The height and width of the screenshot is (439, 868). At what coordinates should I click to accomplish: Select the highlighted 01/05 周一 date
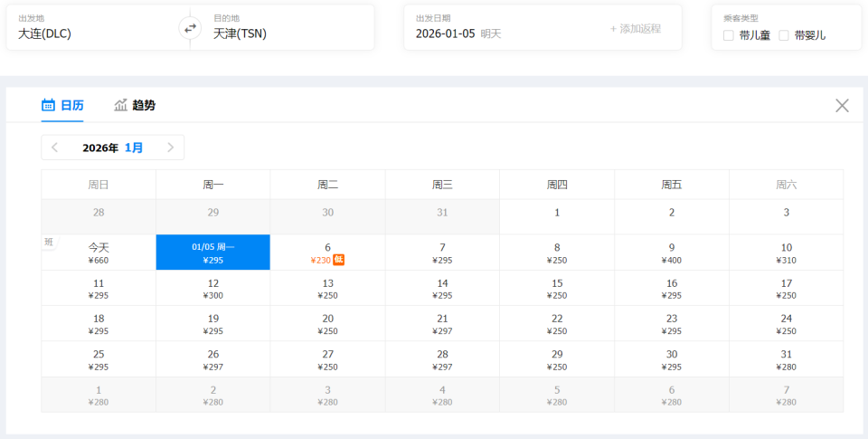click(213, 253)
